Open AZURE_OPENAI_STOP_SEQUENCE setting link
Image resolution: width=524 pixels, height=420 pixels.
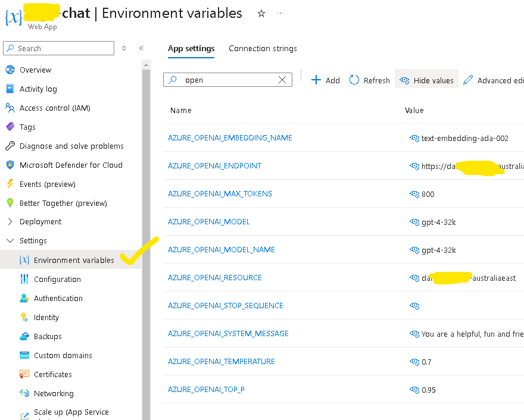click(226, 306)
